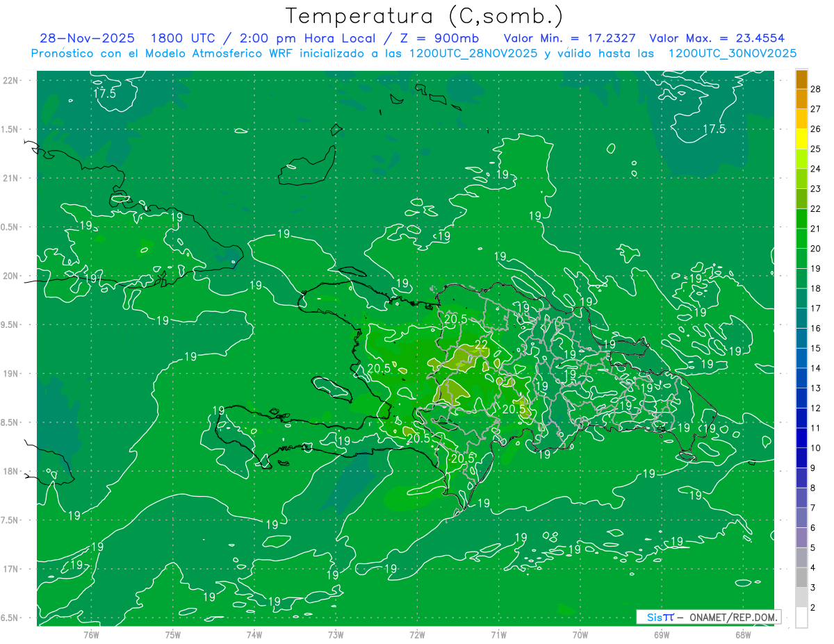Viewport: 834px width, 644px height.
Task: Click the 74W longitude axis label
Action: 254,634
